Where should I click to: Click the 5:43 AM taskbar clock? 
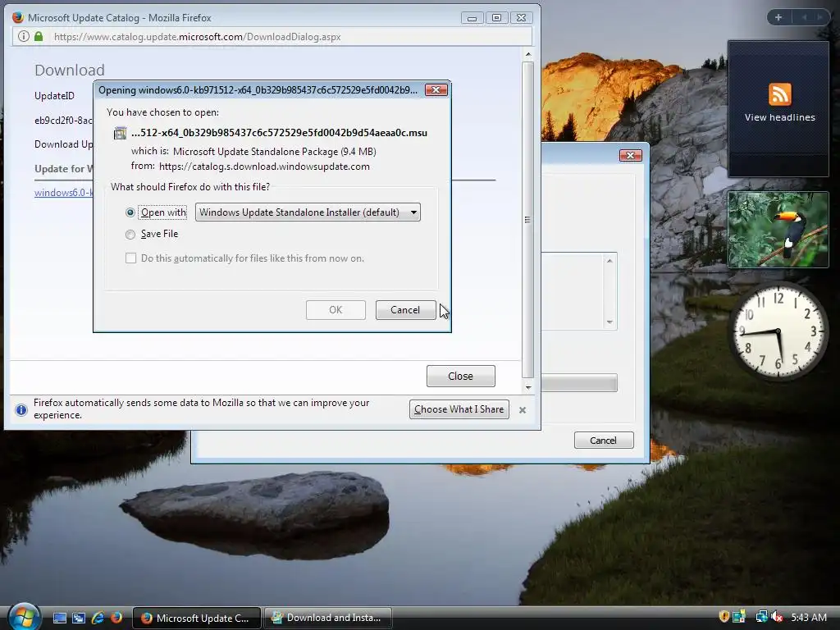click(x=809, y=617)
